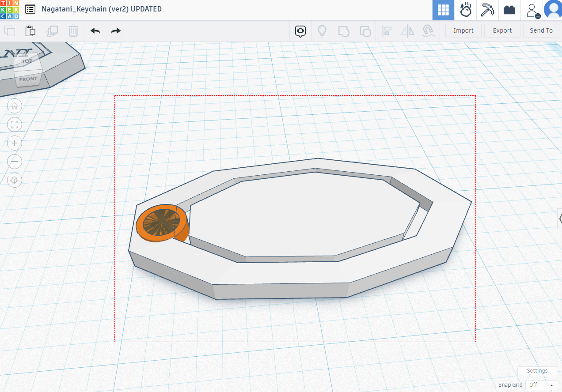Toggle Bricks preview mode

(509, 9)
